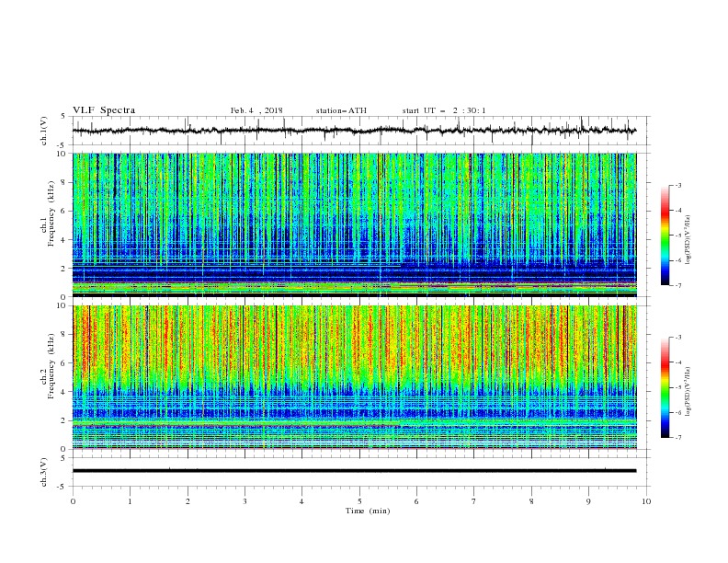Click the "10" tick on the Time axis

point(646,501)
